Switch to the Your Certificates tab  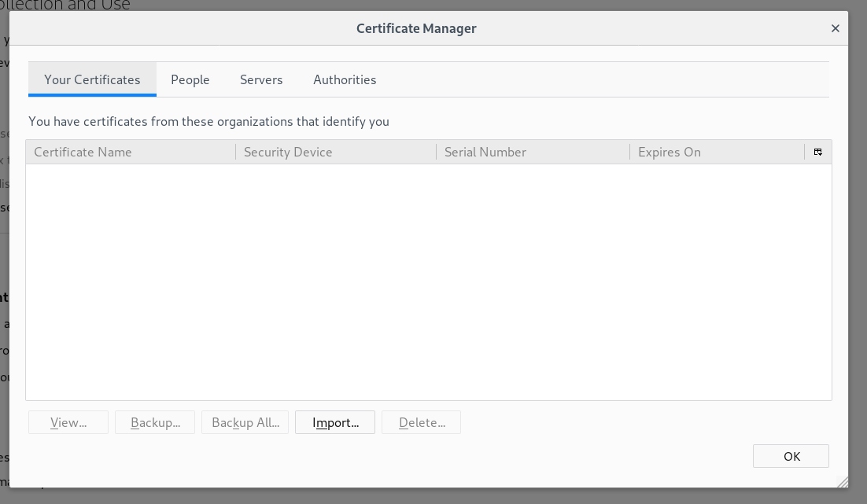92,79
